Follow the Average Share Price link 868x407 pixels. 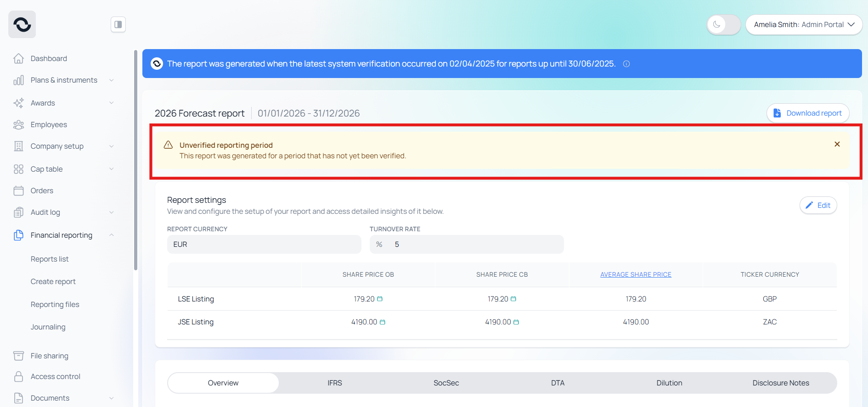point(636,274)
